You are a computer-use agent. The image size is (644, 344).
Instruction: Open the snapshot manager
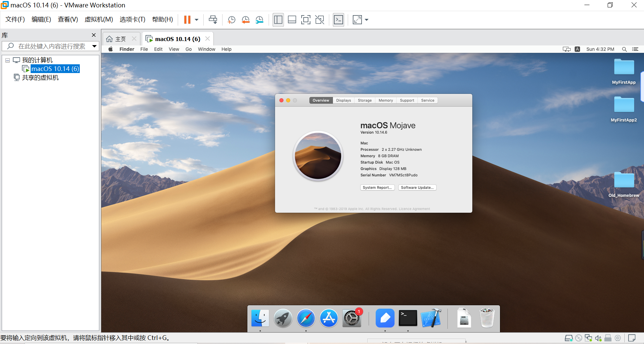(260, 20)
